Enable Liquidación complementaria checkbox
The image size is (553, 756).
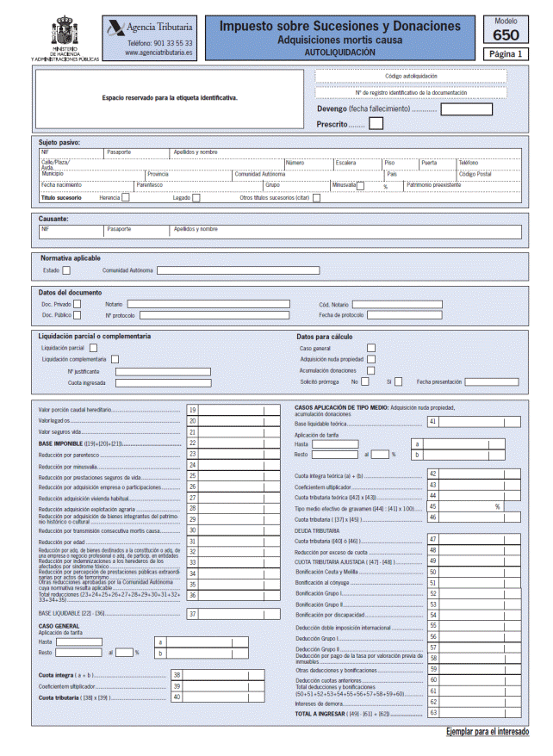115,359
